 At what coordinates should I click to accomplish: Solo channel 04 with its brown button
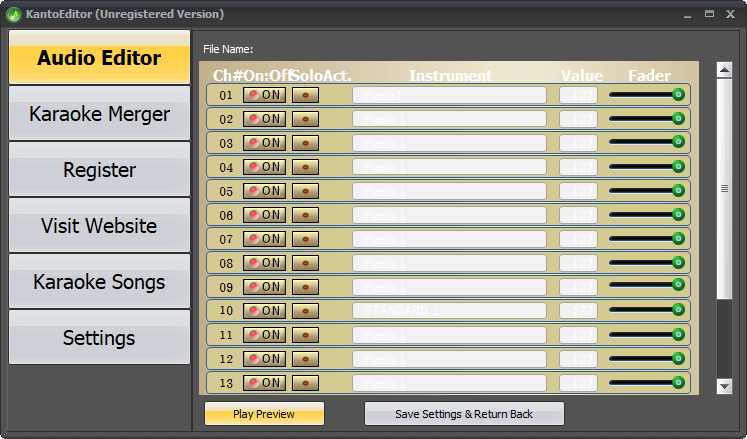tap(305, 167)
